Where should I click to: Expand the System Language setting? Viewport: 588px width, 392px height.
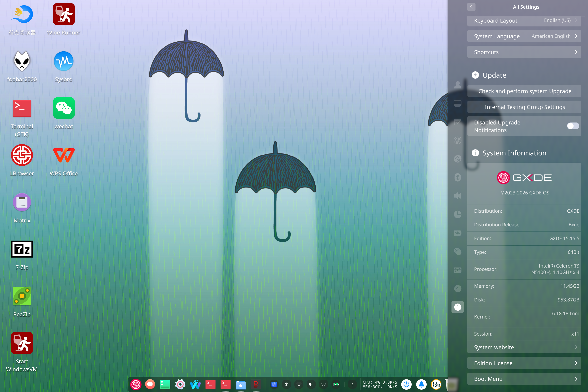click(x=524, y=36)
